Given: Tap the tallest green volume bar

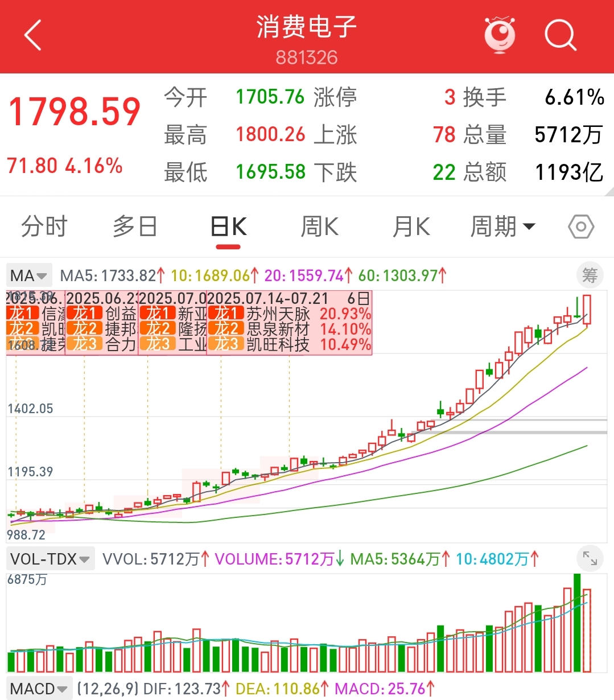Looking at the screenshot, I should click(x=577, y=623).
